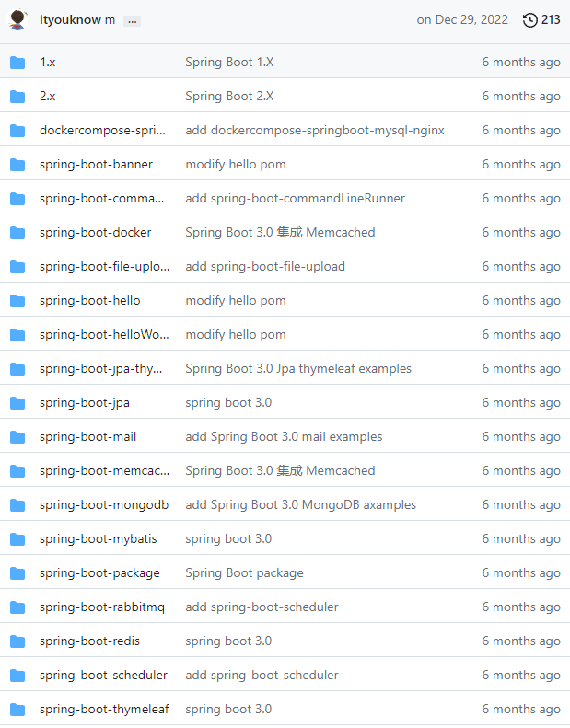The image size is (570, 728).
Task: Click the spring-boot-mongodb folder icon
Action: coord(17,505)
